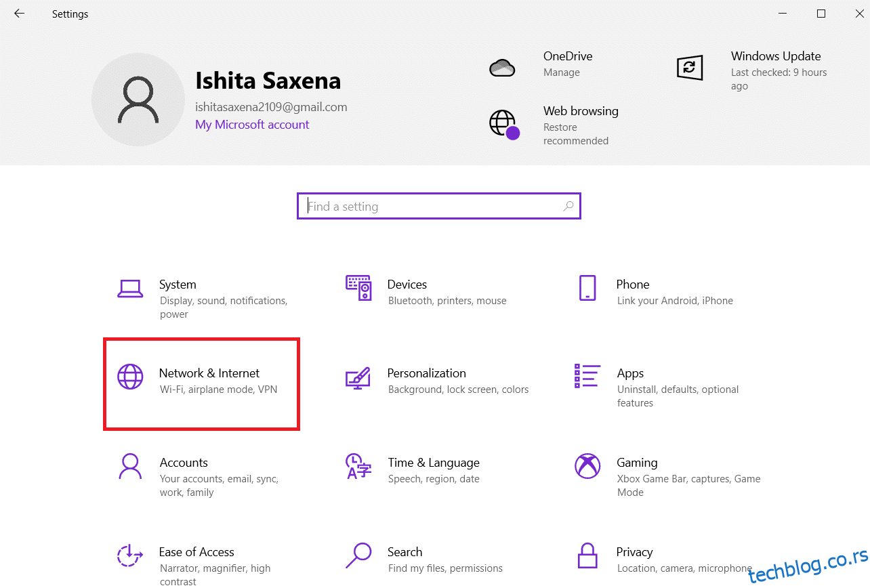Click Web browsing heading
The height and width of the screenshot is (588, 870).
point(581,111)
